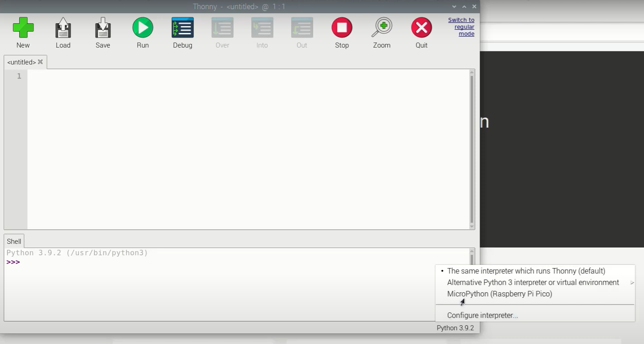Run the current script with Run icon

[x=143, y=28]
